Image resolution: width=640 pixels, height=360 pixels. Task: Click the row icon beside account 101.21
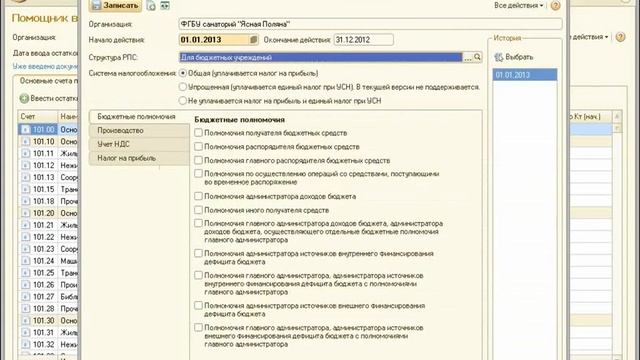click(x=25, y=225)
